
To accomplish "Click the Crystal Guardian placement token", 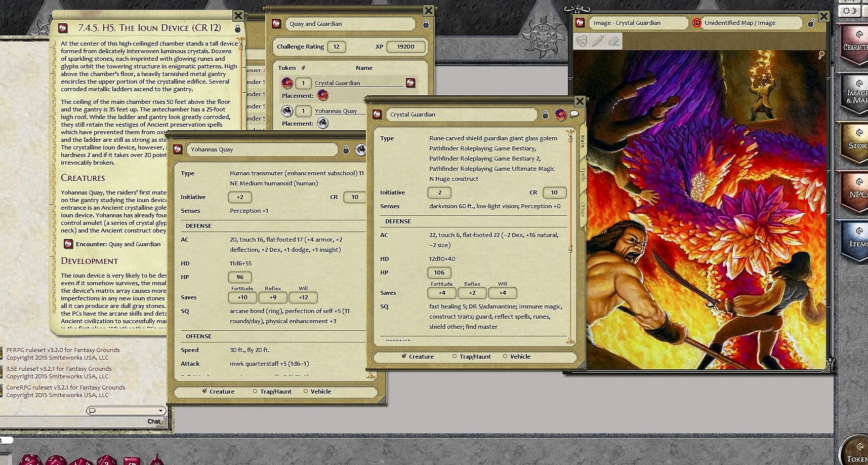I will coord(323,95).
